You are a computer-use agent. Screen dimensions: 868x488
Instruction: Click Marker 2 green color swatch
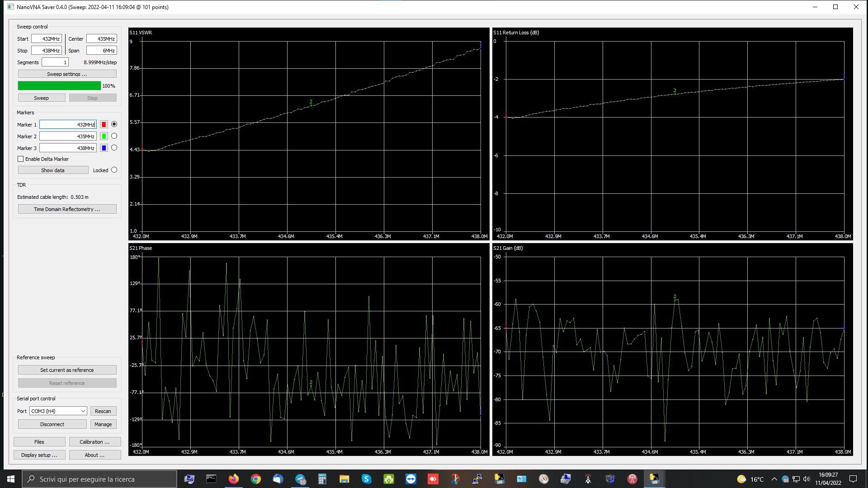coord(104,136)
